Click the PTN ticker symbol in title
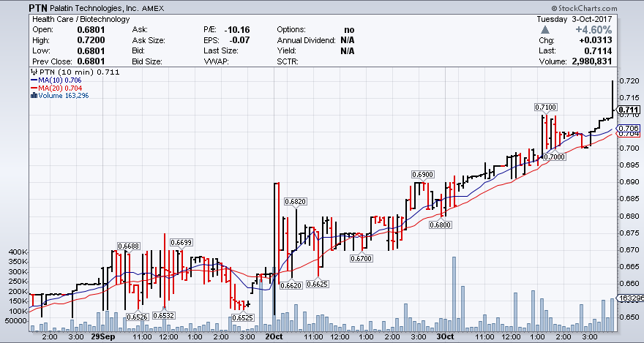 pos(40,7)
